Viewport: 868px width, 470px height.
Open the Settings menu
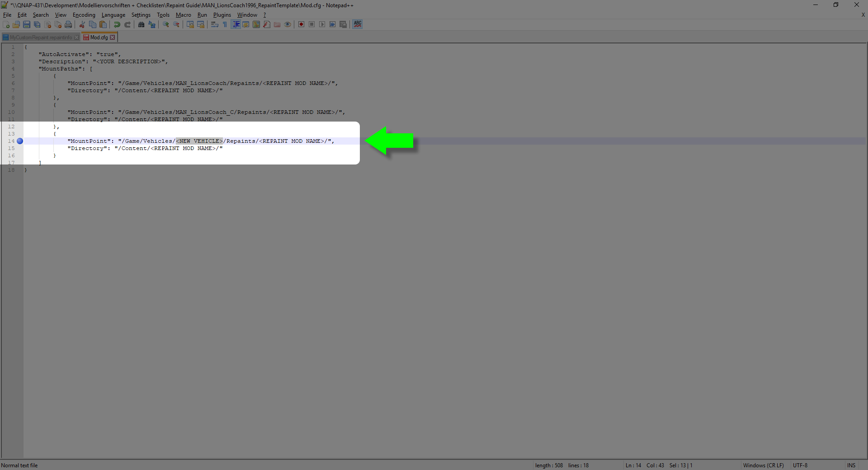tap(141, 15)
